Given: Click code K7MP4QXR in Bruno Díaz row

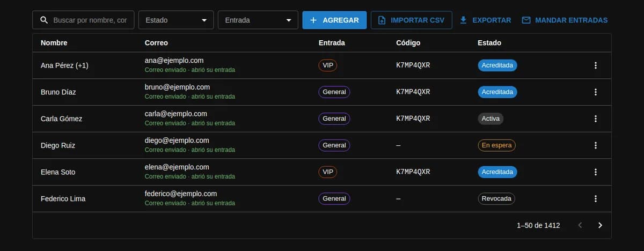Looking at the screenshot, I should tap(413, 92).
